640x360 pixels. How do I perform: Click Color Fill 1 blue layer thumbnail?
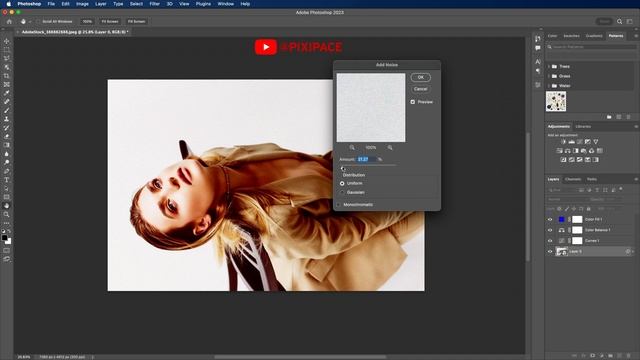tap(562, 220)
